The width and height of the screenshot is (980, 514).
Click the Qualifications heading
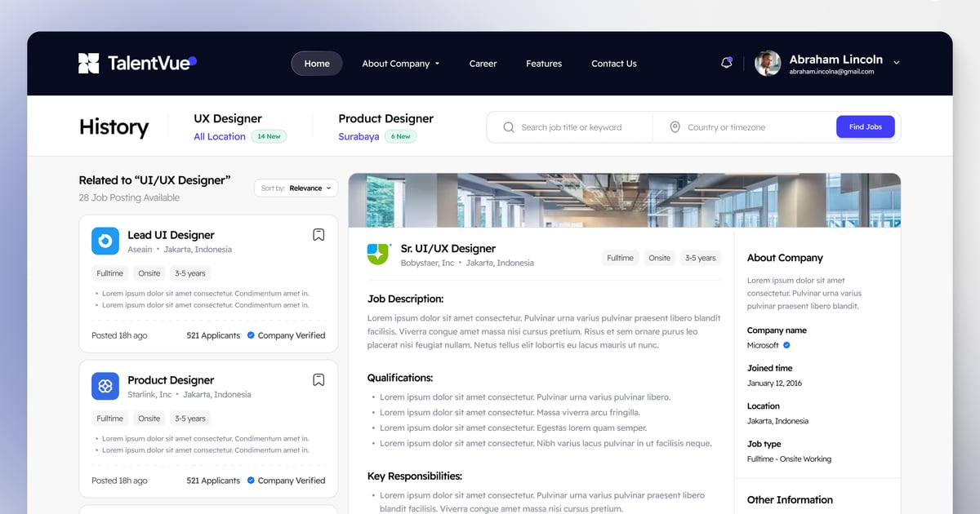point(400,379)
